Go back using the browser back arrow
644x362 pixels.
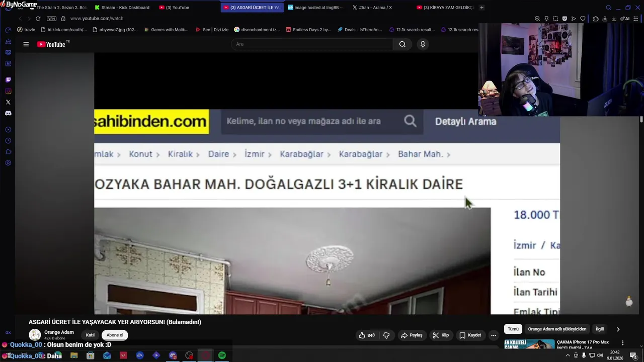(20, 19)
